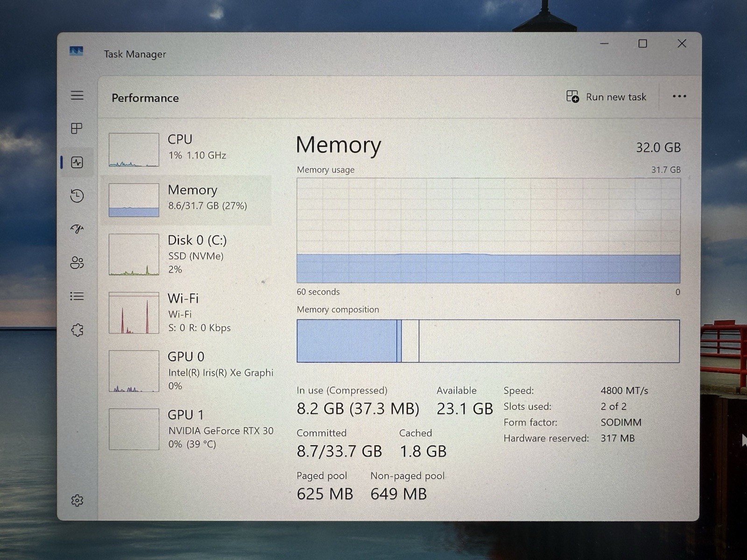Click the Memory usage graph
Screen dimensions: 747x560
[x=488, y=231]
